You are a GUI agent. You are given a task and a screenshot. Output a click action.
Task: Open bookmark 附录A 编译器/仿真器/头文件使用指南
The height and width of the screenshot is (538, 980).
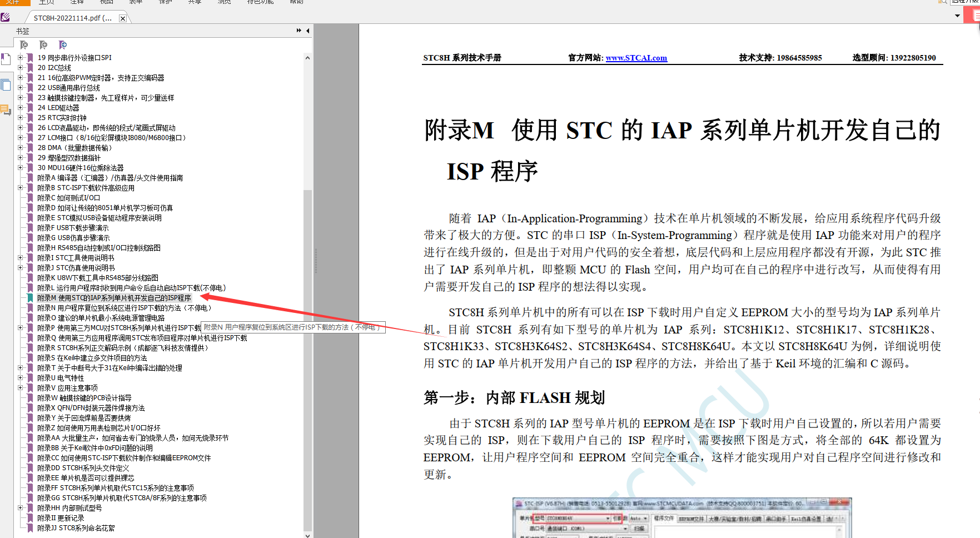click(x=110, y=178)
